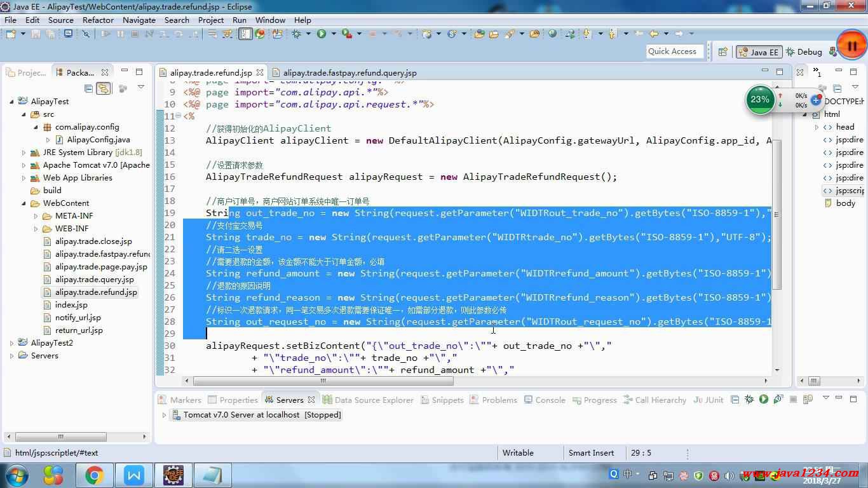The width and height of the screenshot is (868, 488).
Task: Open the File menu
Action: (10, 20)
